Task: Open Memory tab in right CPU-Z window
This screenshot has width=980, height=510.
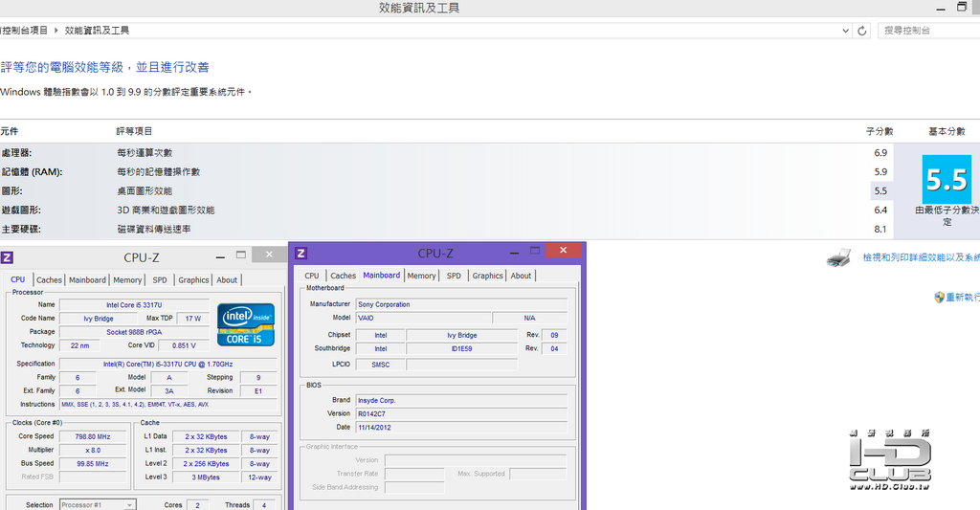Action: pyautogui.click(x=422, y=276)
